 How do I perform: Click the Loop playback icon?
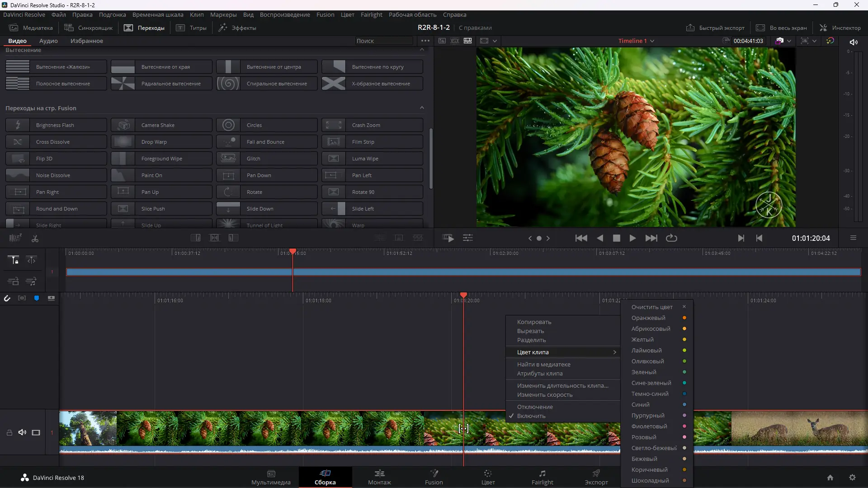671,238
